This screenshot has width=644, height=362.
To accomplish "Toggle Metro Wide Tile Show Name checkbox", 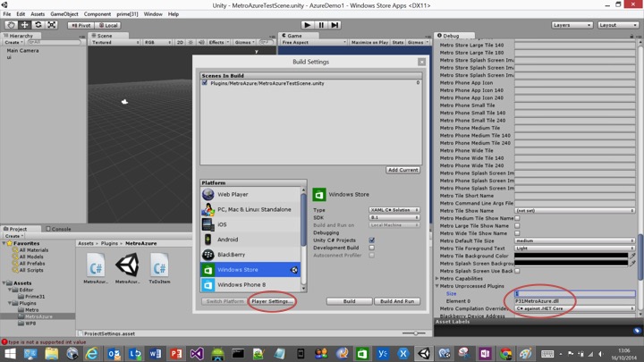I will (518, 233).
